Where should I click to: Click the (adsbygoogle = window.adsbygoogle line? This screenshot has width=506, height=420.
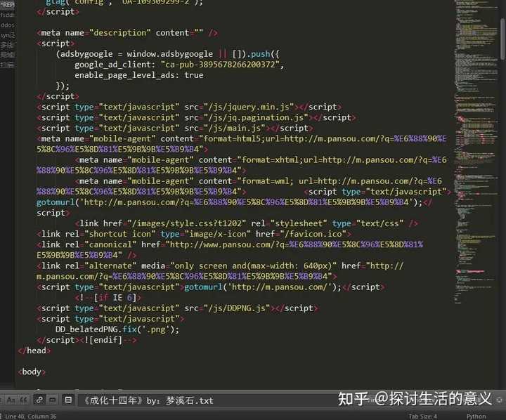click(168, 54)
